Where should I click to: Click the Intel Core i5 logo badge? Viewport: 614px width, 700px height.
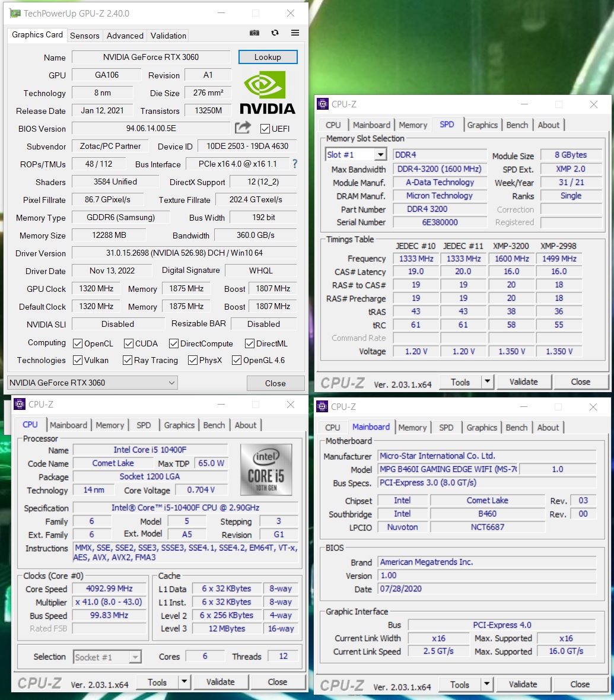tap(266, 469)
